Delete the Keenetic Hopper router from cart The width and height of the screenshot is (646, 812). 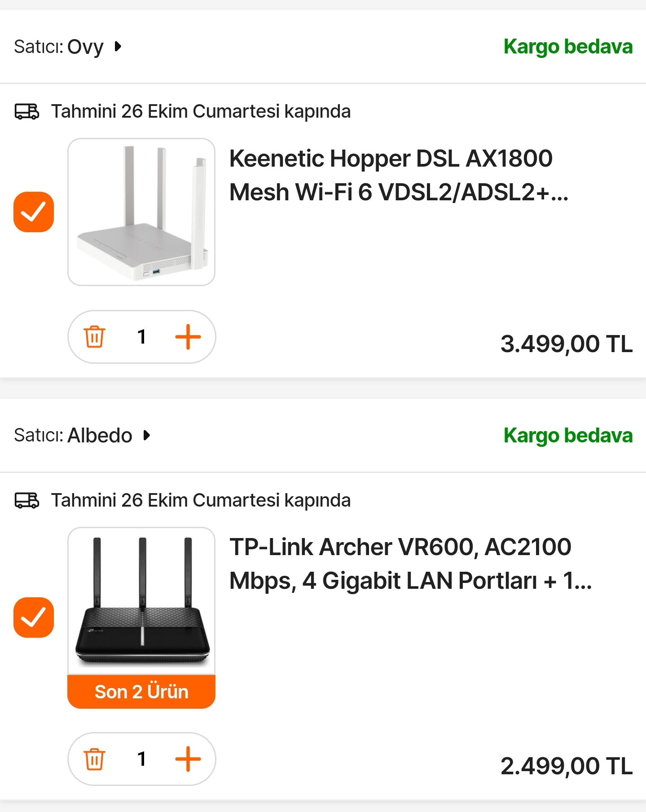[94, 337]
